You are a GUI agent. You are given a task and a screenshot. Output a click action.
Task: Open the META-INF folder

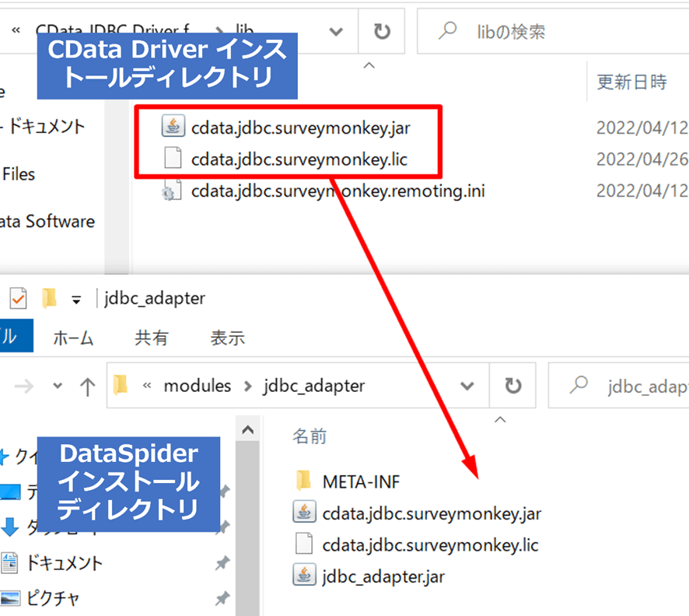tap(348, 481)
